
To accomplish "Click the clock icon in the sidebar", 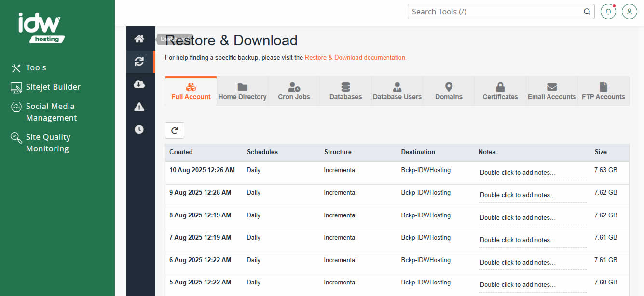I will tap(139, 129).
